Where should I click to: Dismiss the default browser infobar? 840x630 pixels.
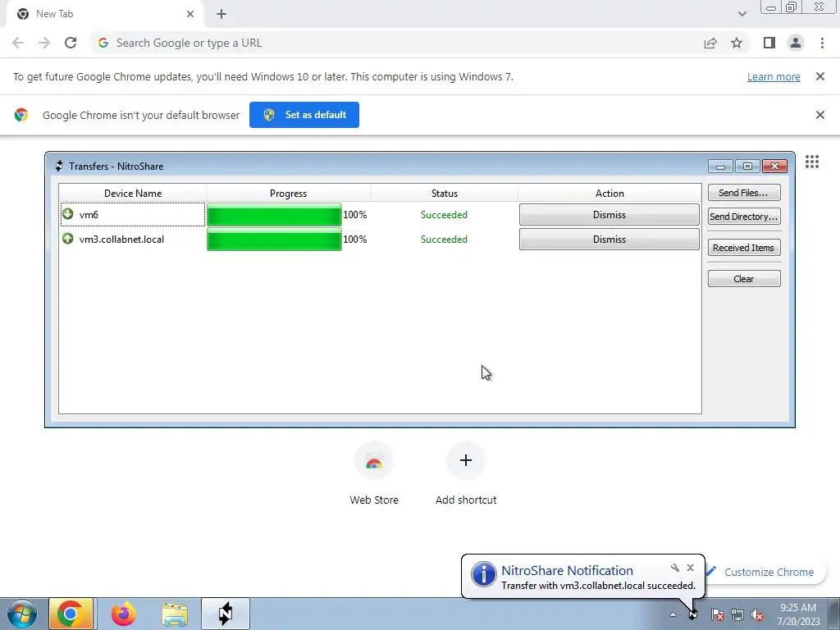point(819,115)
